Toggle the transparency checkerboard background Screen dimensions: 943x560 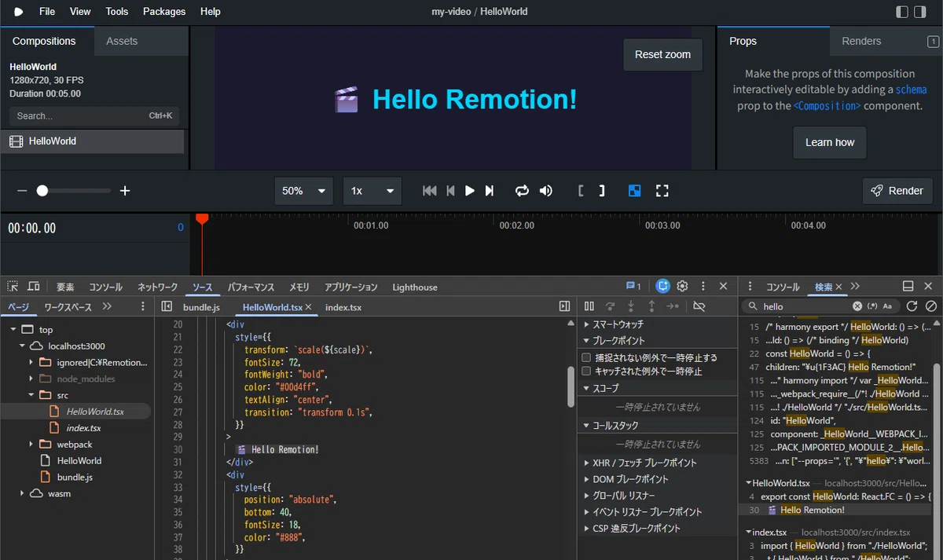635,191
